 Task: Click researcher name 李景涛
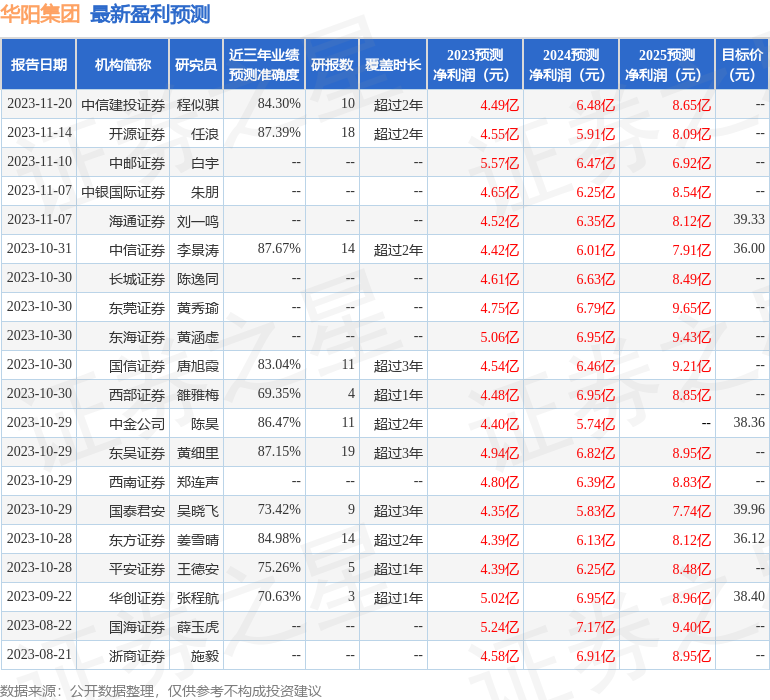tap(197, 250)
